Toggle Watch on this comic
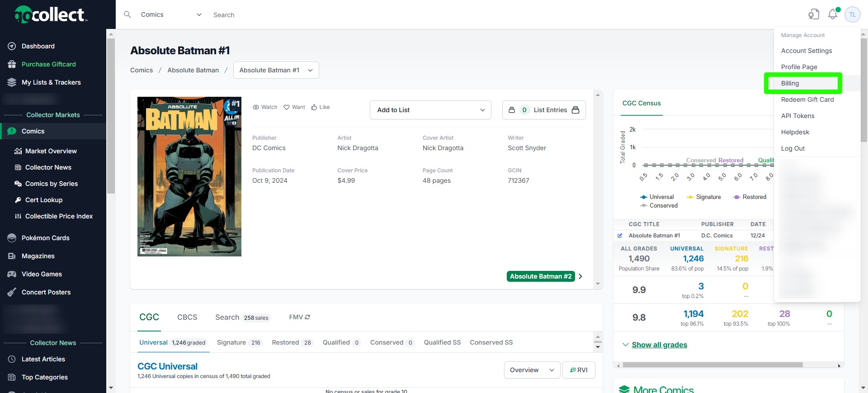The height and width of the screenshot is (393, 868). point(265,107)
